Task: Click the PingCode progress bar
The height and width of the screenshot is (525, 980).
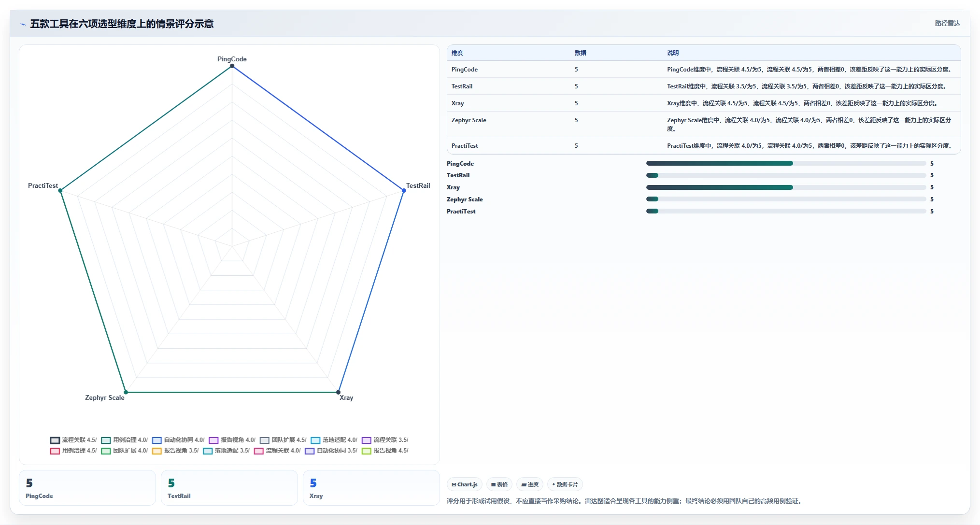Action: point(786,163)
